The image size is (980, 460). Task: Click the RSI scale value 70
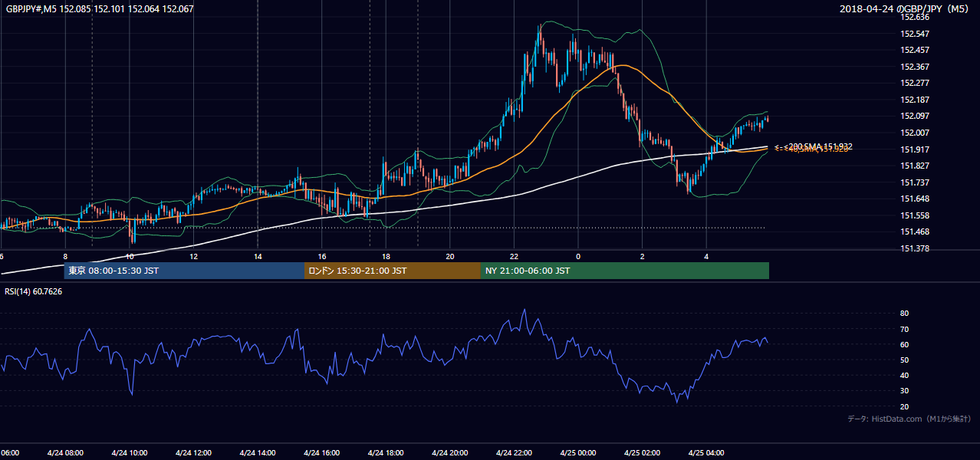(x=904, y=329)
